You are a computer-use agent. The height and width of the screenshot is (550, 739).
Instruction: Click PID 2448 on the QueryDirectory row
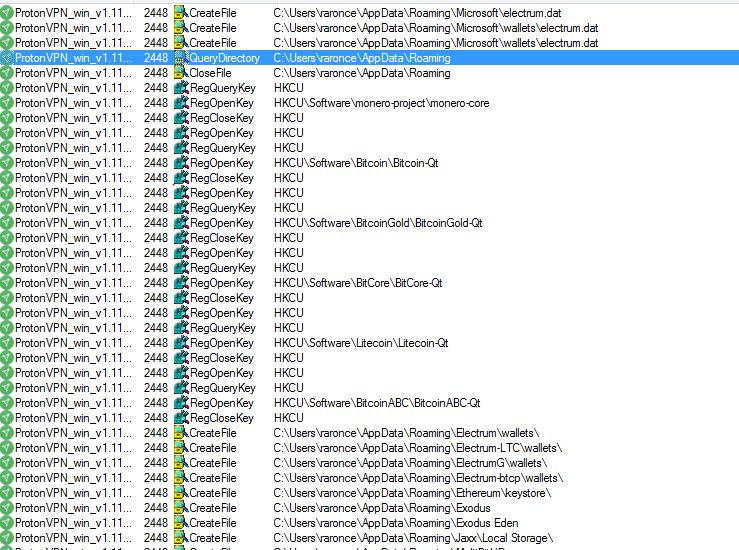(156, 58)
